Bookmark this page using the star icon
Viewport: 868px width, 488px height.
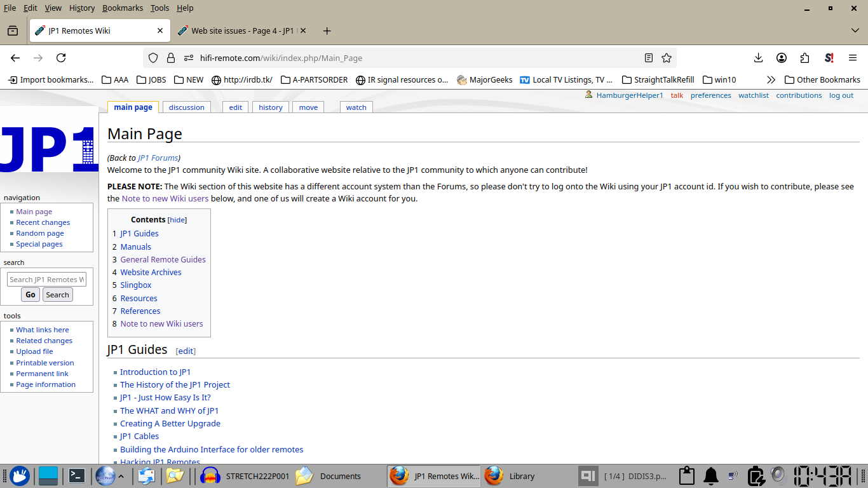(666, 57)
